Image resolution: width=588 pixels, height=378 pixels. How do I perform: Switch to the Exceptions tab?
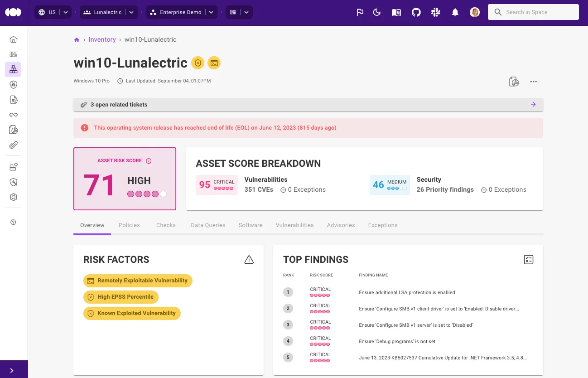383,225
